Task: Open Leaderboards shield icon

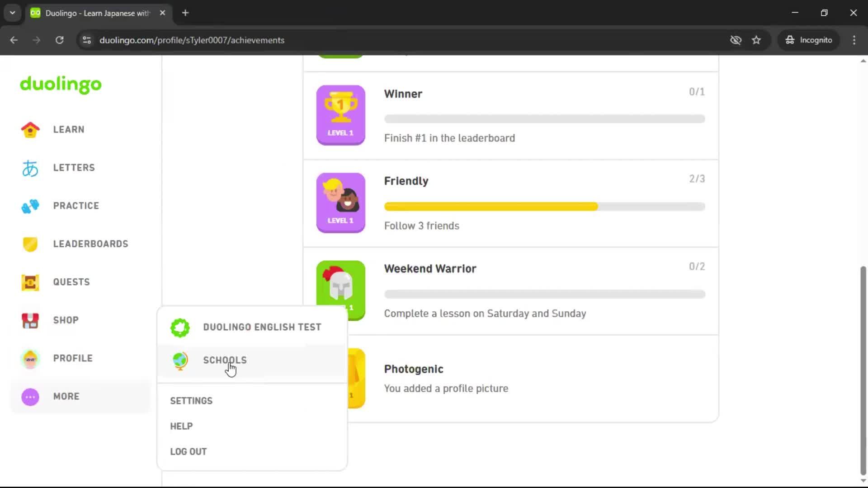Action: tap(30, 244)
